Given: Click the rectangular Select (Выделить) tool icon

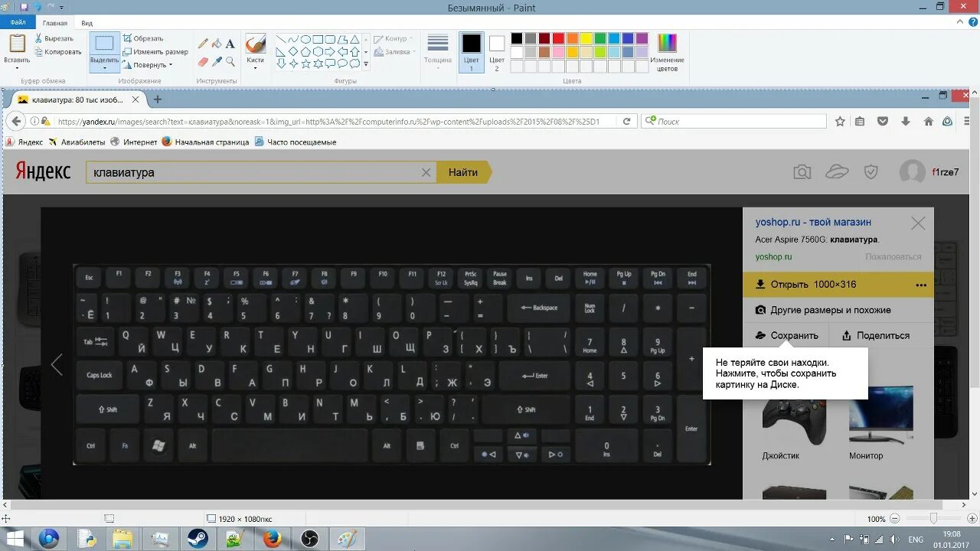Looking at the screenshot, I should [x=105, y=44].
